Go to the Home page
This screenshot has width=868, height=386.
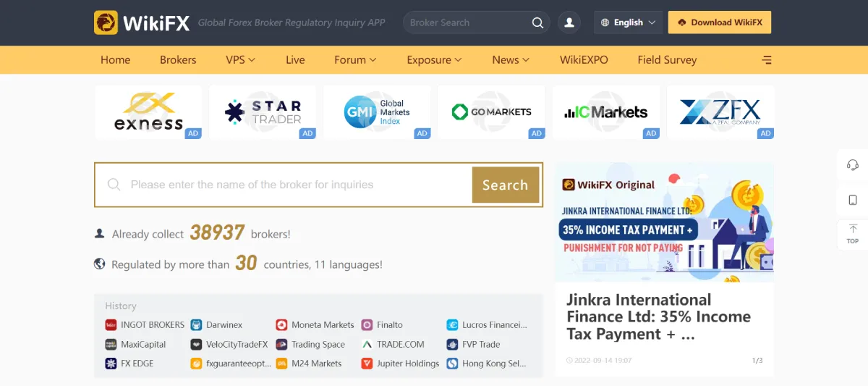pos(116,60)
